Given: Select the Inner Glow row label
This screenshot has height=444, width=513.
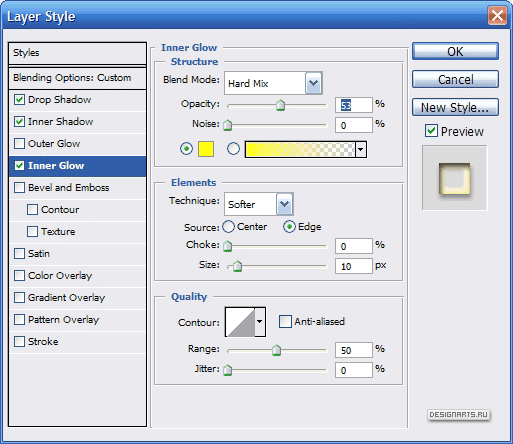Looking at the screenshot, I should click(56, 165).
